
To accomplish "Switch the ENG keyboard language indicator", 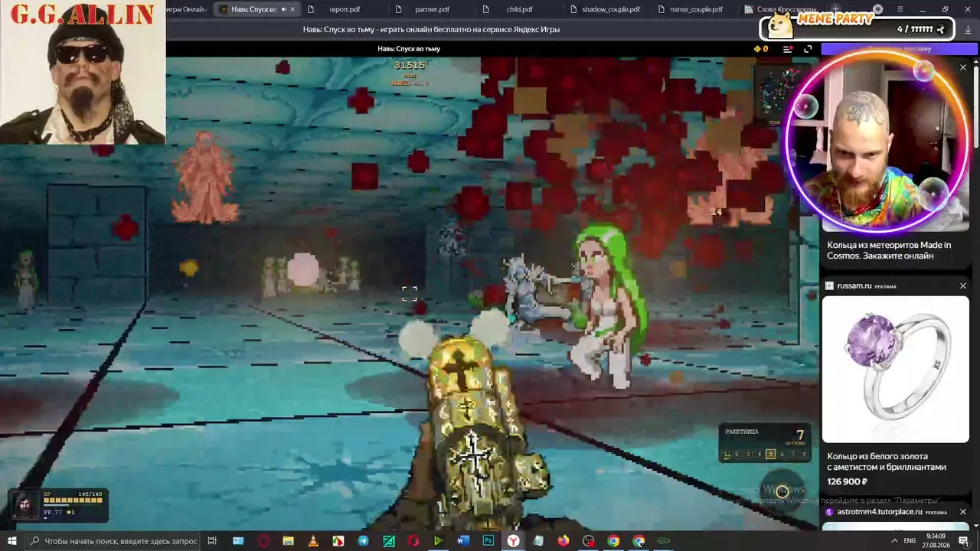I will coord(910,541).
